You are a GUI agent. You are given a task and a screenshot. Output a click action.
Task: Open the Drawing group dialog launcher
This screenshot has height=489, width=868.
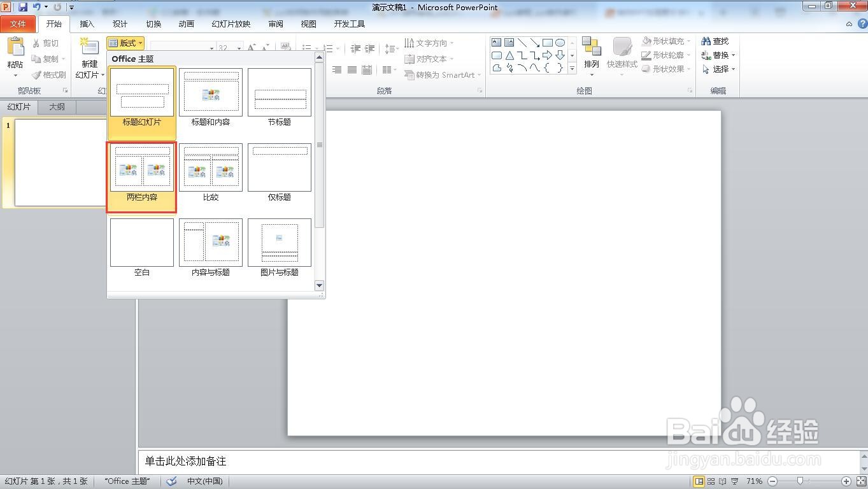point(690,91)
